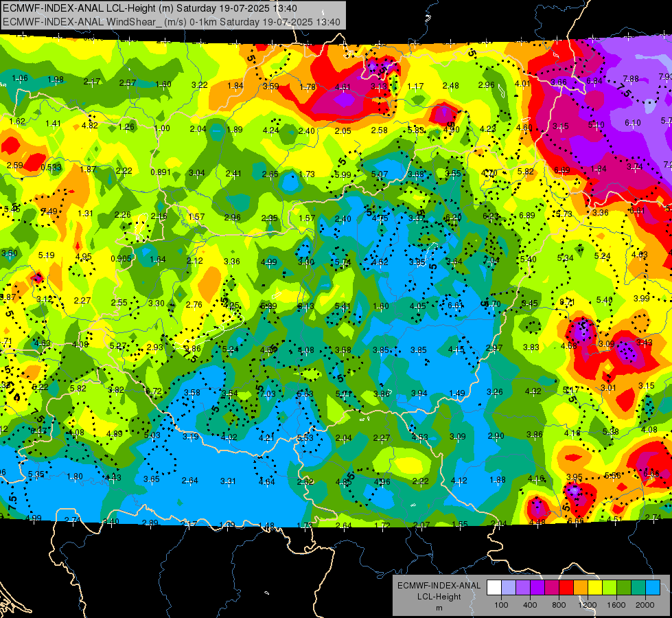Click the wind shear value 4.51
Image resolution: width=672 pixels, height=618 pixels.
tap(614, 519)
